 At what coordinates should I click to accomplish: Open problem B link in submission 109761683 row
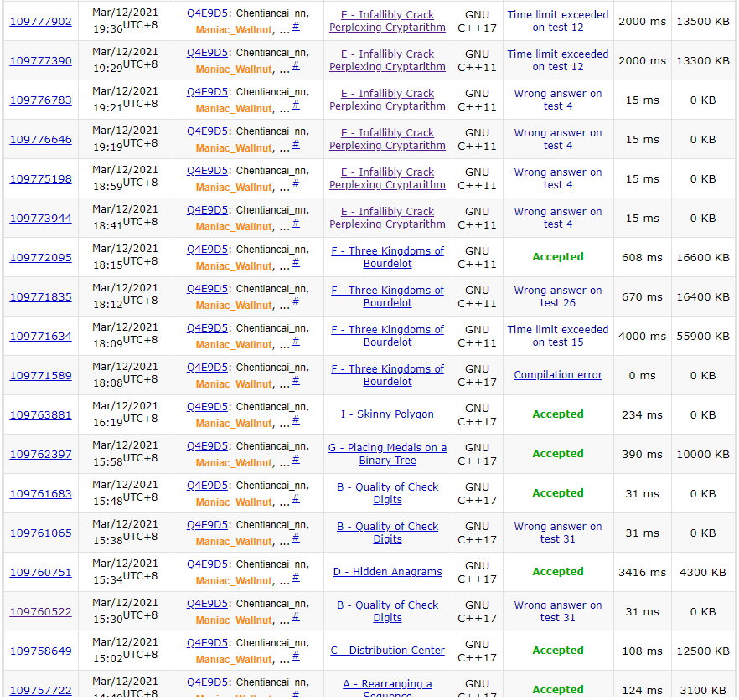click(x=387, y=493)
